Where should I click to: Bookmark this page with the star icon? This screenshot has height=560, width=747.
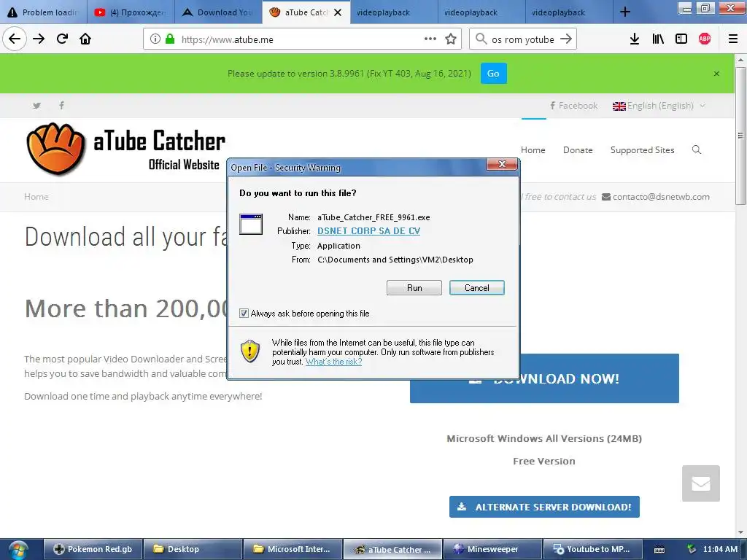point(451,39)
